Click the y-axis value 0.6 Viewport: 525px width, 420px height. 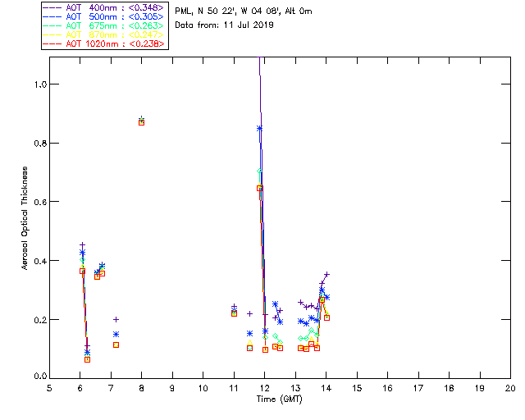pos(40,202)
